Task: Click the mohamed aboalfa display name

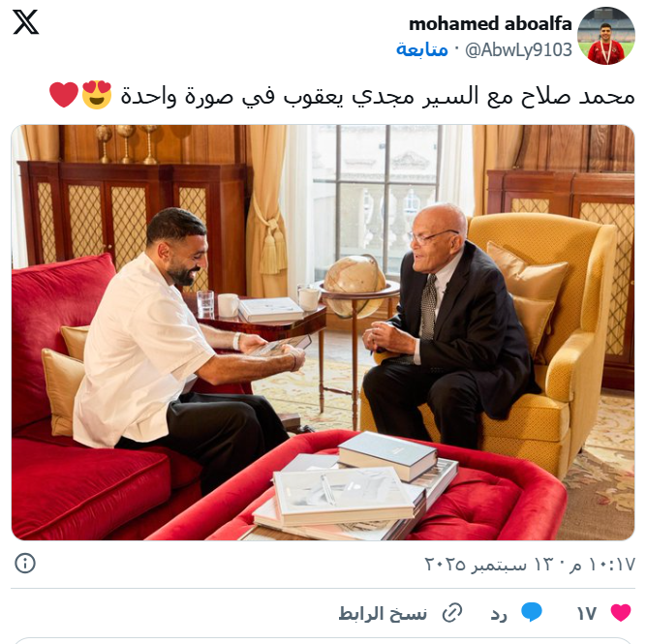Action: click(490, 24)
